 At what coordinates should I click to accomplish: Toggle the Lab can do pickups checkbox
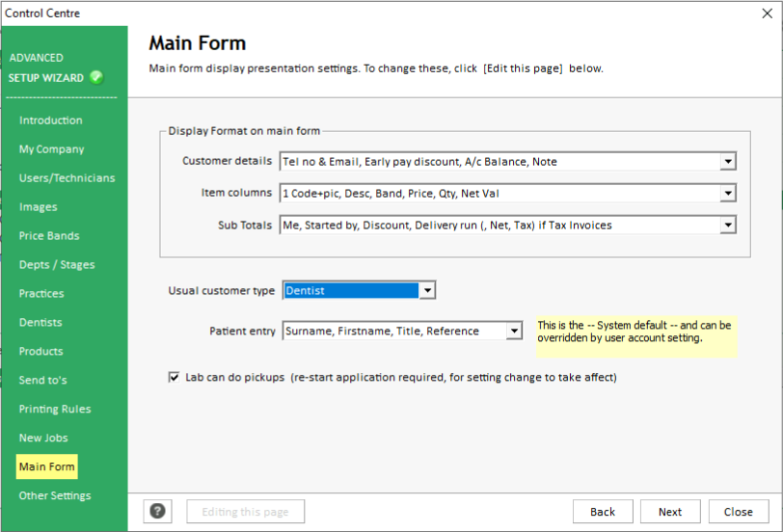pos(174,377)
